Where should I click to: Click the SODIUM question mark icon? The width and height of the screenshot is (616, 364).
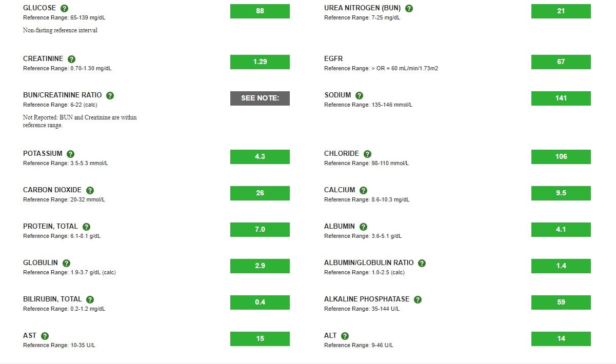point(359,95)
